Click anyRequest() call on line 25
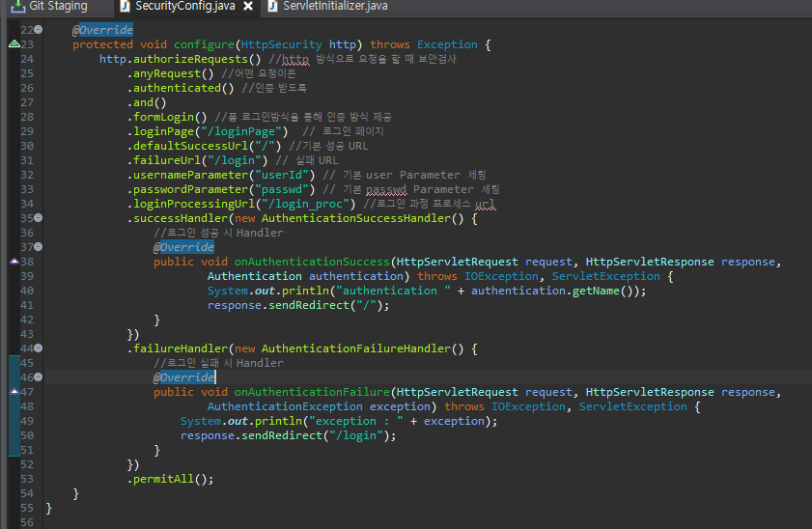Viewport: 812px width, 529px height. (174, 74)
